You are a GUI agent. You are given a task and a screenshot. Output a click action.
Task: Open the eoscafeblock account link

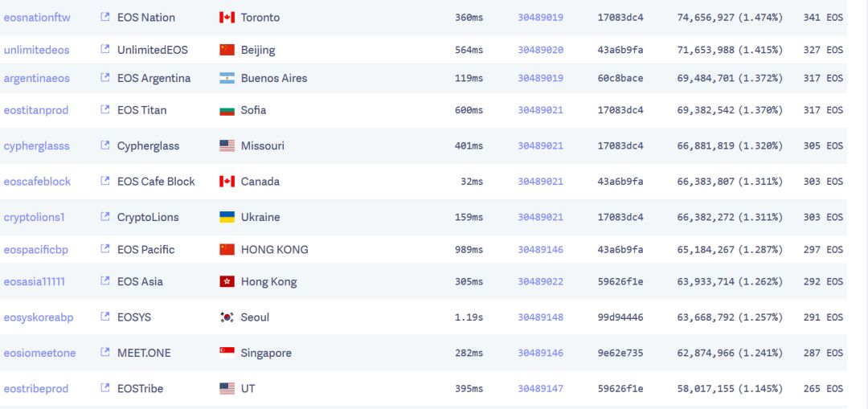37,182
